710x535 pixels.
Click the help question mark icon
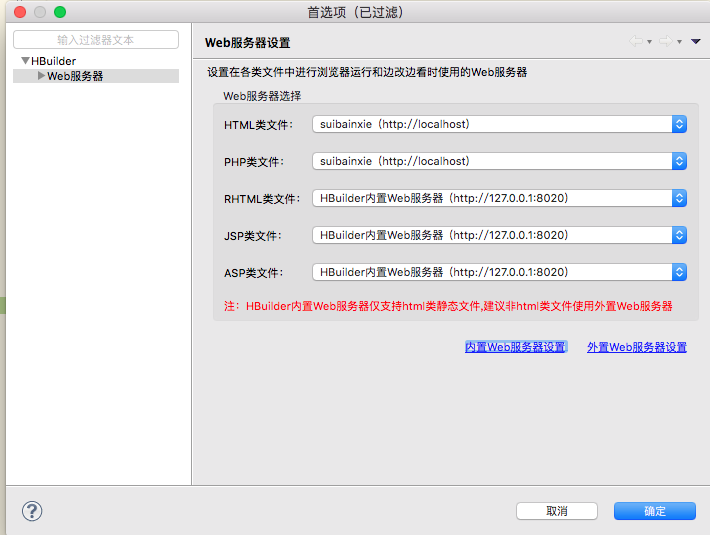point(32,511)
